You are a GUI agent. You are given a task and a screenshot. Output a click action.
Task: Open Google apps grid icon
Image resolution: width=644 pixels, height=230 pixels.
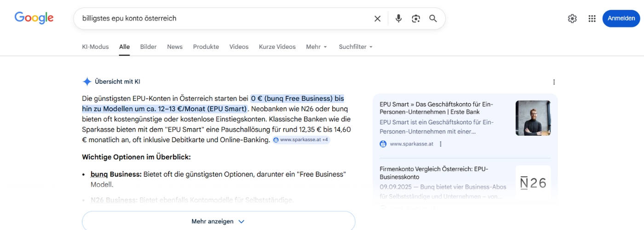tap(592, 18)
